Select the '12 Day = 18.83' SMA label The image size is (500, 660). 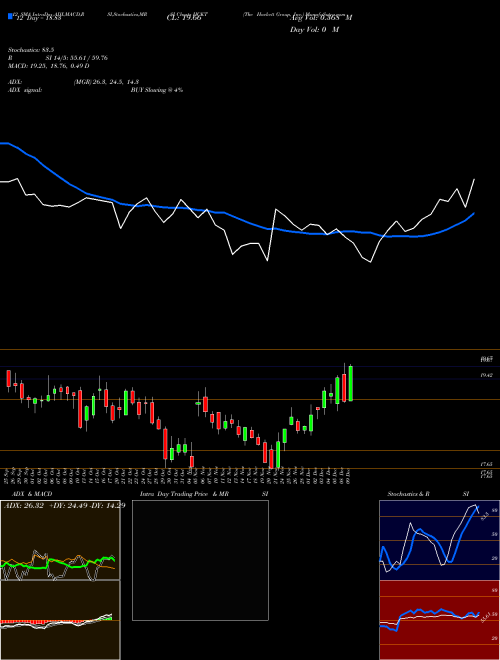tap(37, 18)
